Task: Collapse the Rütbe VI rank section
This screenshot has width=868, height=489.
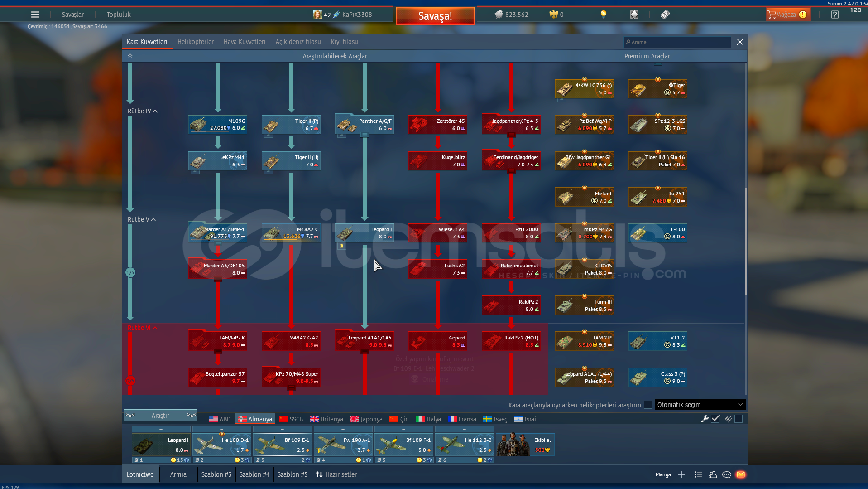Action: coord(142,328)
